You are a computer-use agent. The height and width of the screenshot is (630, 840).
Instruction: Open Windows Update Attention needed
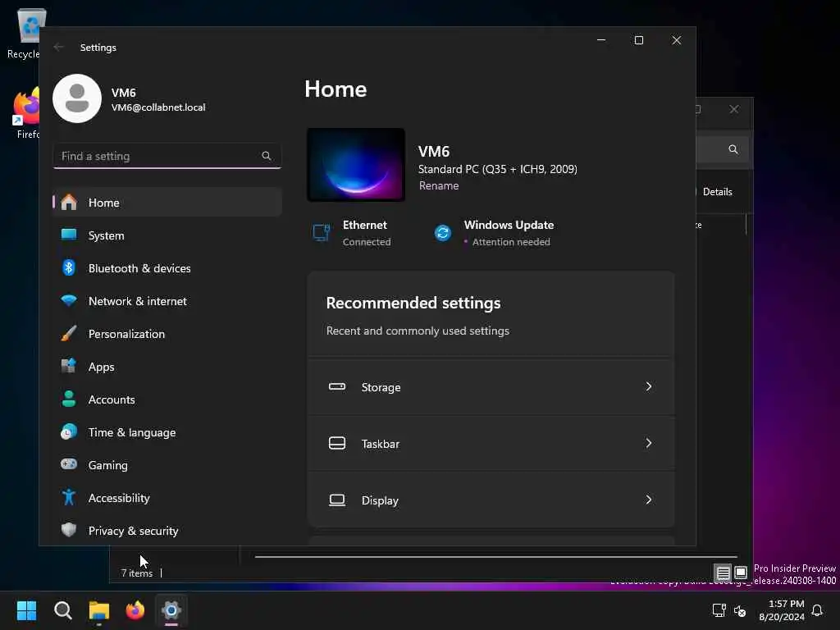[x=494, y=233]
